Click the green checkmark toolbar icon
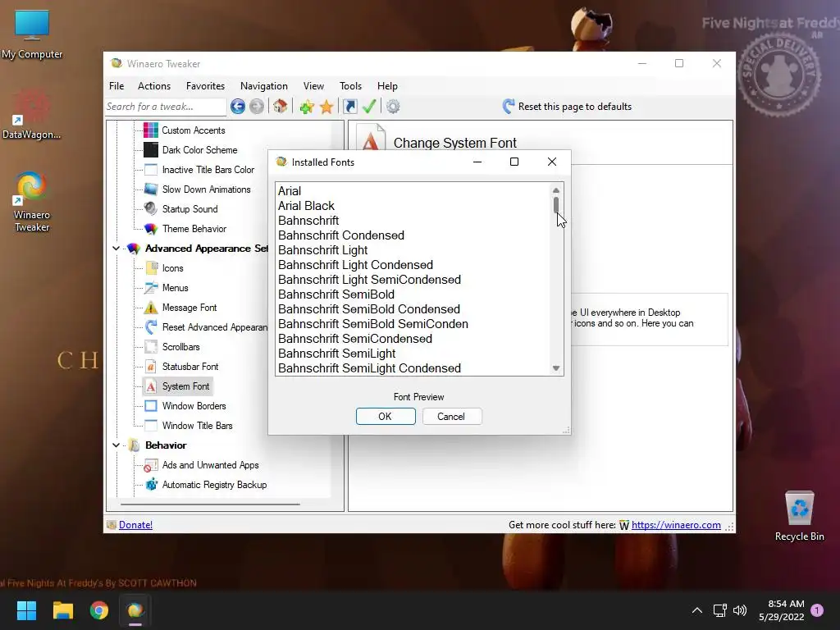Screen dimensions: 840x630 click(x=369, y=106)
